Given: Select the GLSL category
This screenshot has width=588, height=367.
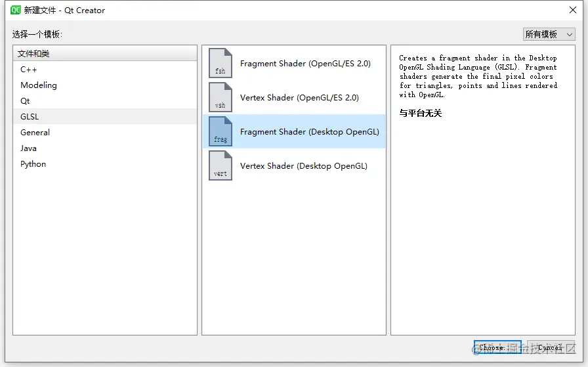Looking at the screenshot, I should point(105,117).
